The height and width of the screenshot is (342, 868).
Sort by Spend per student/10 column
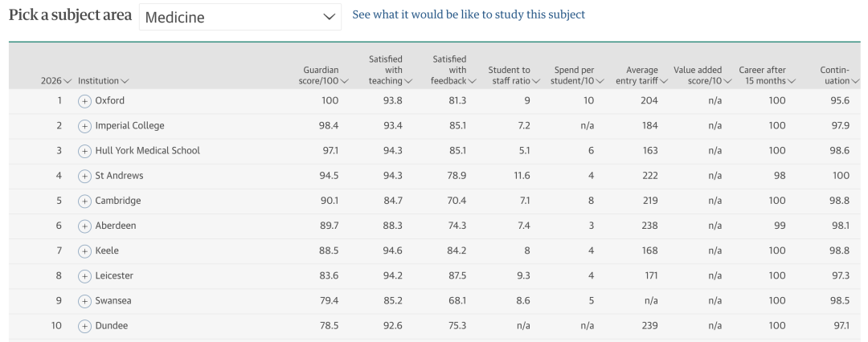(x=573, y=75)
